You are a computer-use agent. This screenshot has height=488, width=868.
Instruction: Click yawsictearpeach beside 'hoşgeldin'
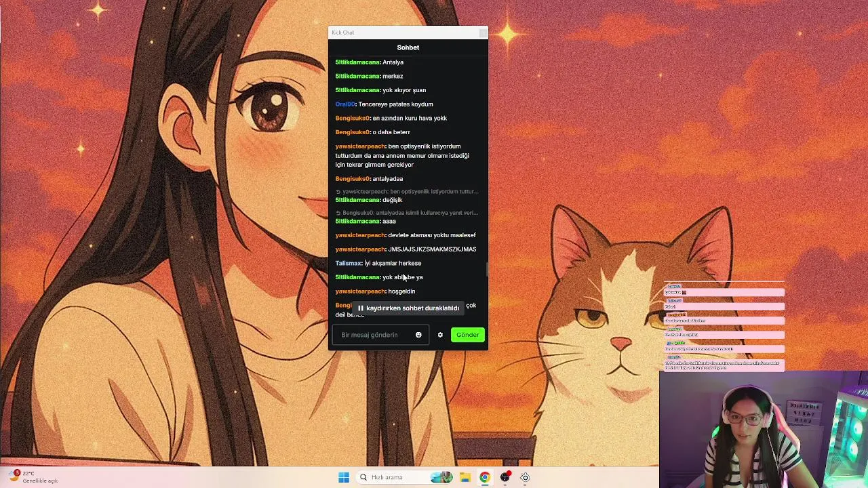[360, 291]
